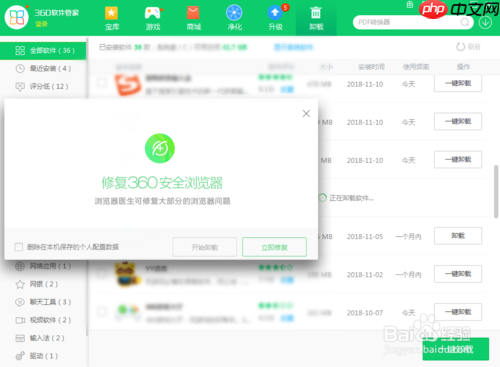This screenshot has width=500, height=367.
Task: Select 驱动 (1) category
Action: click(43, 356)
